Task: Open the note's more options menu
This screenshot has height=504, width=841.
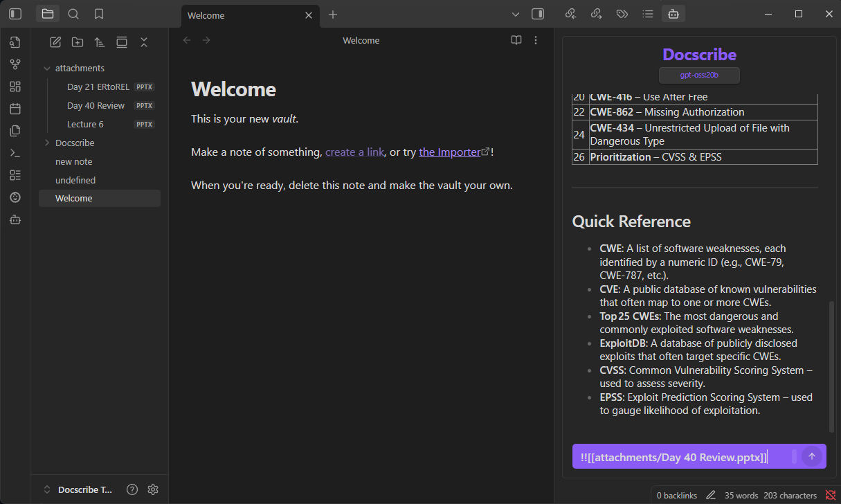Action: pyautogui.click(x=536, y=40)
